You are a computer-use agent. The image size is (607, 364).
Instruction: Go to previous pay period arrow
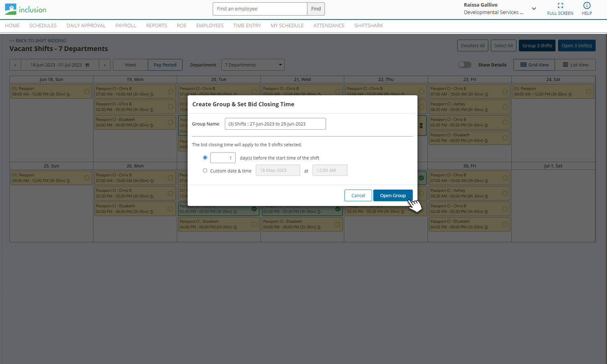(15, 65)
